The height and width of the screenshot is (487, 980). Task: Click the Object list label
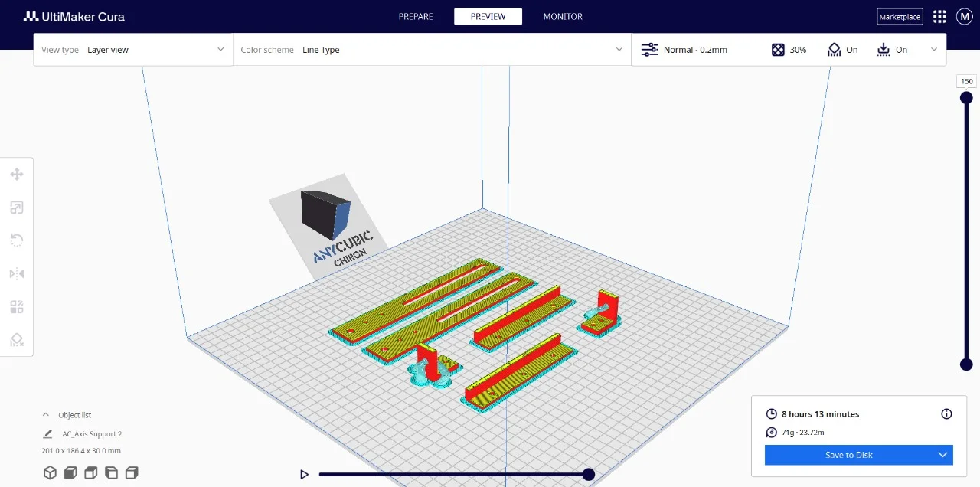point(75,415)
